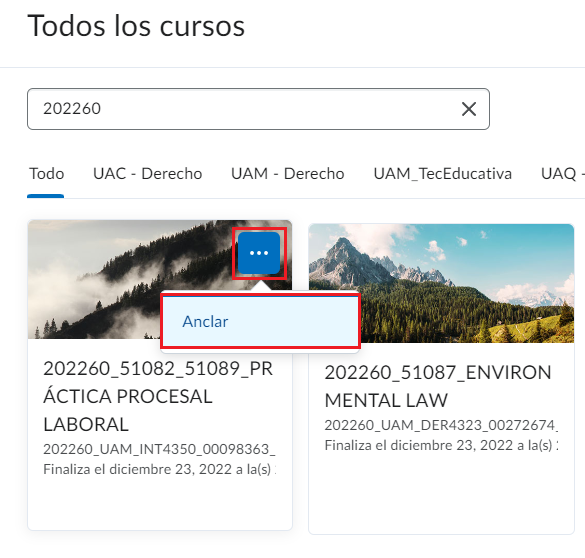This screenshot has width=585, height=558.
Task: Select the UAM_TecEducativa tab
Action: coord(442,174)
